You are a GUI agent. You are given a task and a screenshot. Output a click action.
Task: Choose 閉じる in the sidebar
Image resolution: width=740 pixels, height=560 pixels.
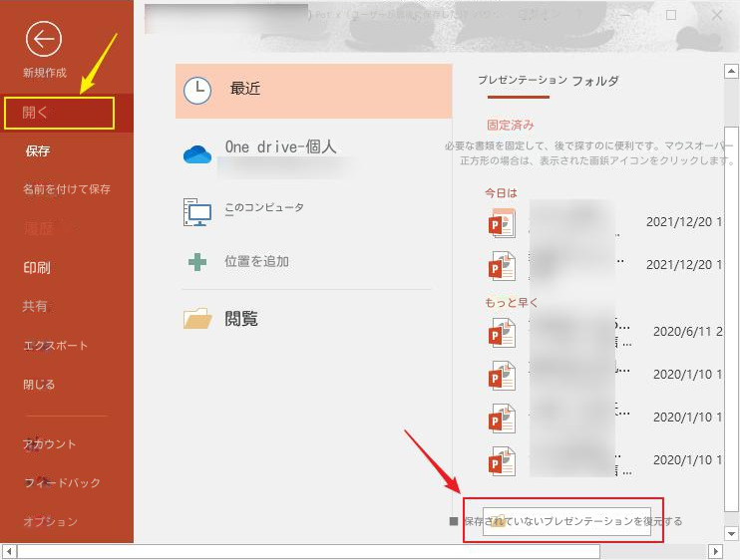39,385
